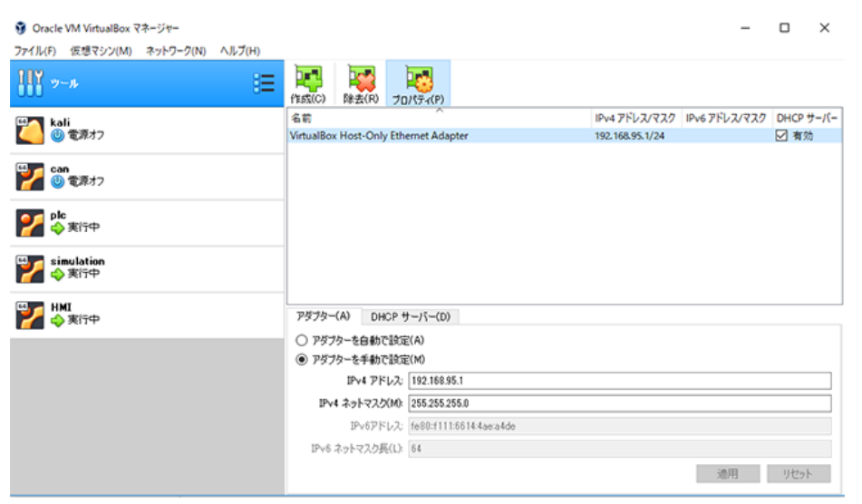
Task: Click the Reset (リセット) button
Action: point(799,473)
